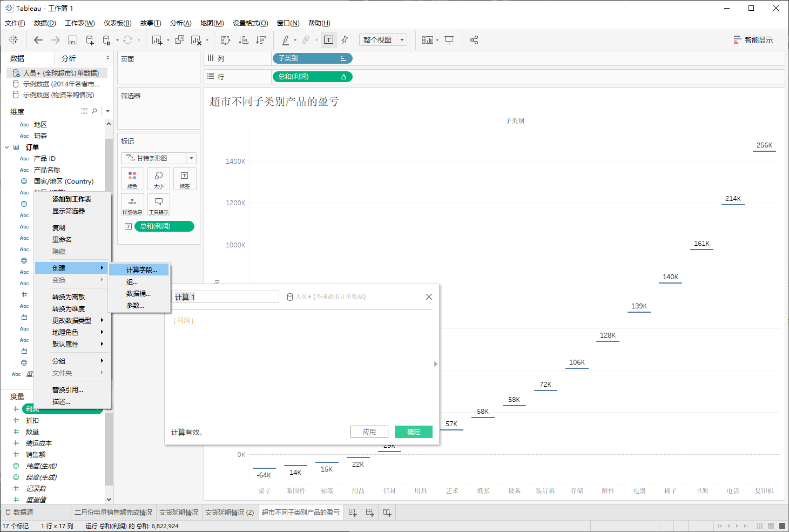Click the calculation name field 计算 1

tap(226, 297)
